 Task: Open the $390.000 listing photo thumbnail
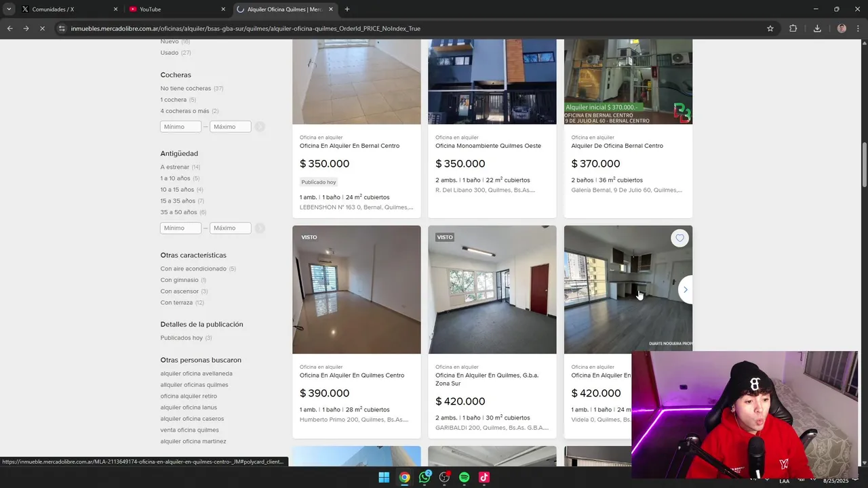click(x=357, y=289)
